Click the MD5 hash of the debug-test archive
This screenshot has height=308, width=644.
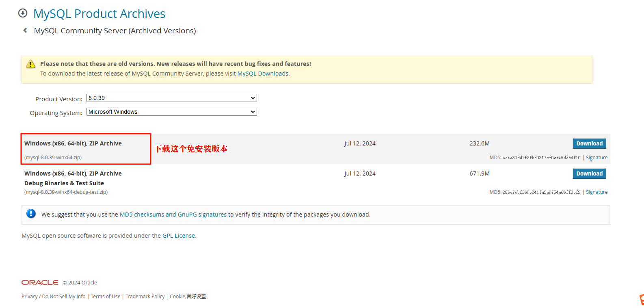(x=541, y=192)
